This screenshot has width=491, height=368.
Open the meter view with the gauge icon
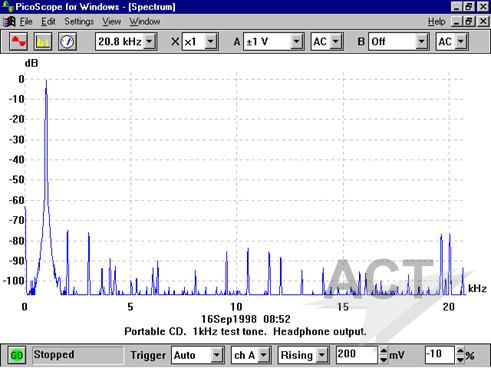click(67, 42)
